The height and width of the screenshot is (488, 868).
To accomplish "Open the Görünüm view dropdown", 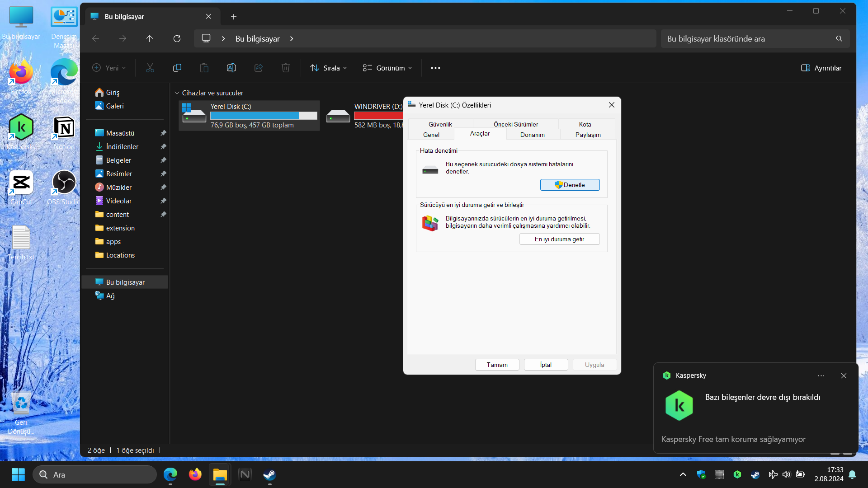I will 387,68.
